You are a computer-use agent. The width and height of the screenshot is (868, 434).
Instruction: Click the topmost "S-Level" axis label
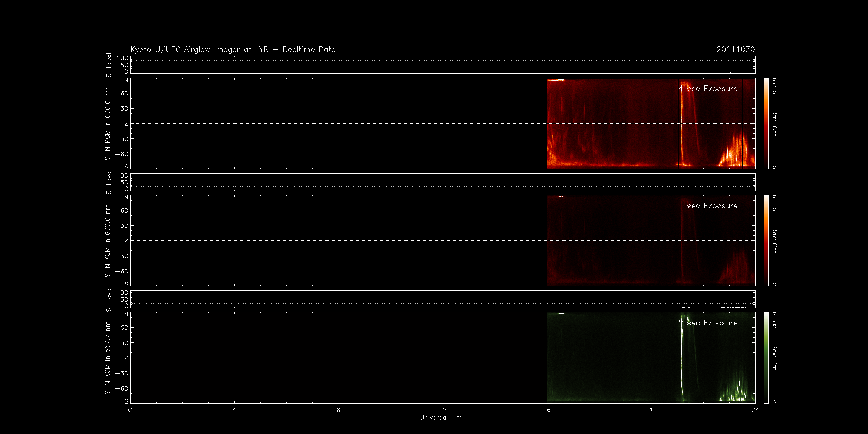point(108,65)
